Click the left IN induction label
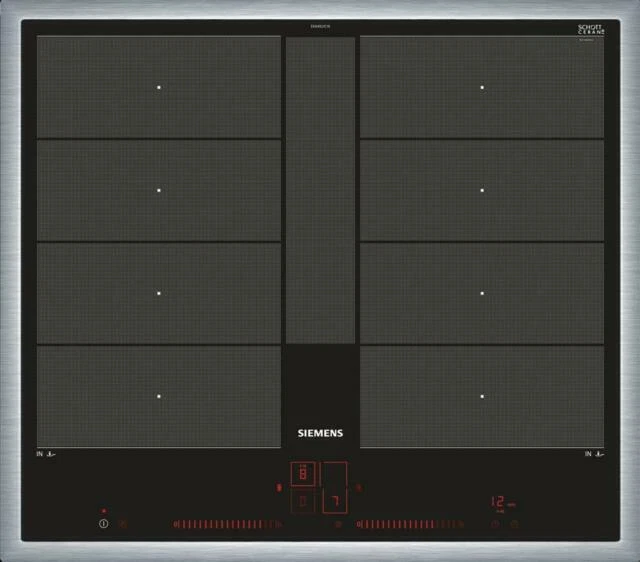The height and width of the screenshot is (562, 640). (x=46, y=454)
